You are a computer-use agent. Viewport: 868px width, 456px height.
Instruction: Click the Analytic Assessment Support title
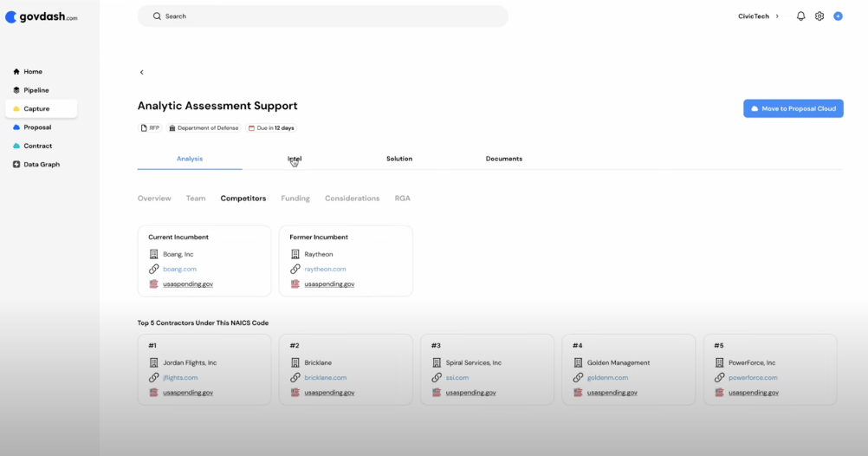pyautogui.click(x=217, y=105)
